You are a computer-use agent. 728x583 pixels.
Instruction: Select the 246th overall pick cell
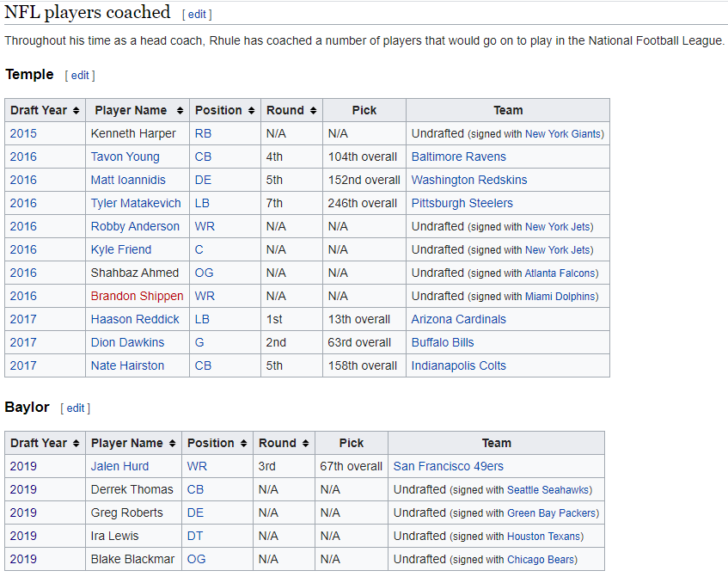pyautogui.click(x=364, y=204)
